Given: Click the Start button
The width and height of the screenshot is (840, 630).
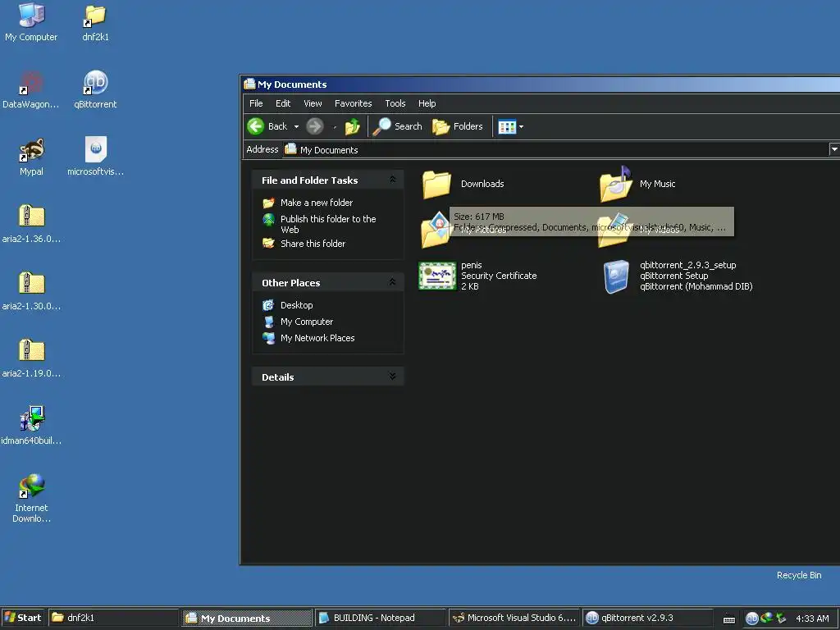Looking at the screenshot, I should pyautogui.click(x=22, y=618).
